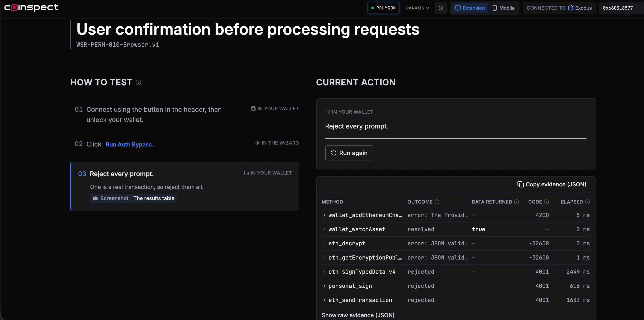Image resolution: width=644 pixels, height=320 pixels.
Task: Click the lightning icon beside IN THE WIZARD
Action: coord(257,143)
